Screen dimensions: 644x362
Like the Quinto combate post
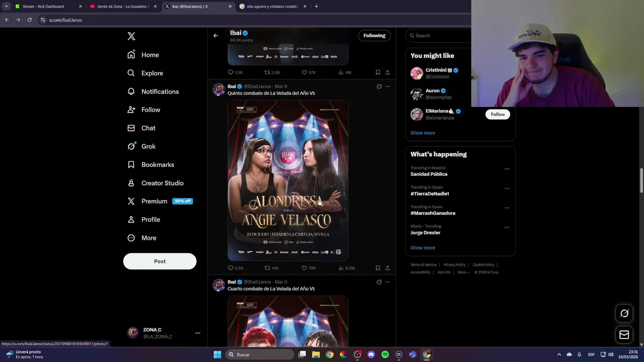308,268
